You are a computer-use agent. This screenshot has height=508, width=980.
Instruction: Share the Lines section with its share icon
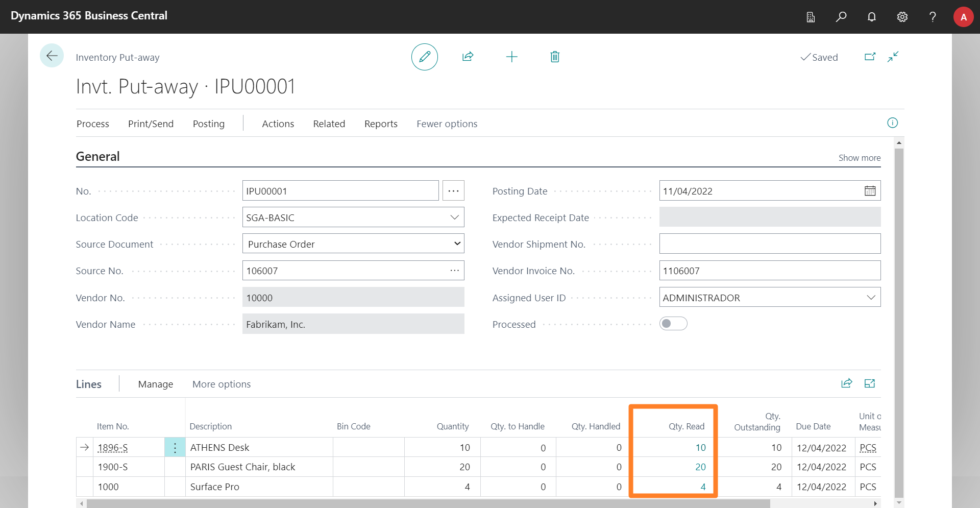click(x=847, y=383)
